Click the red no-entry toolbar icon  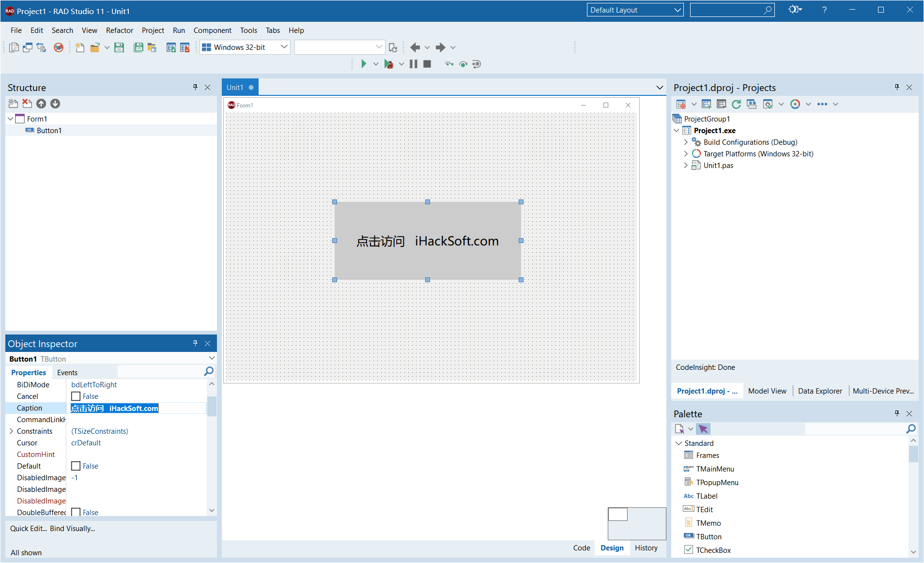(x=59, y=47)
